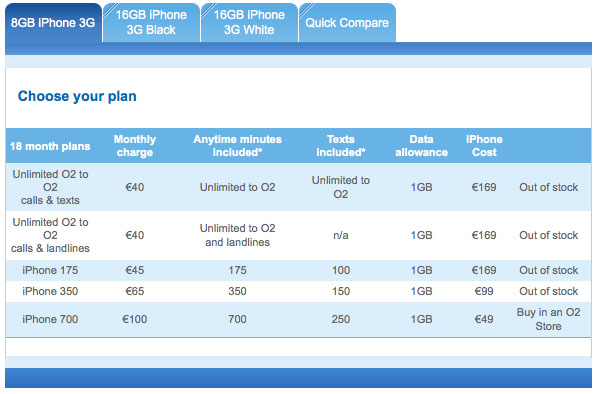
Task: Click Unlimited O2 to O2 calls & landlines plan
Action: [50, 235]
